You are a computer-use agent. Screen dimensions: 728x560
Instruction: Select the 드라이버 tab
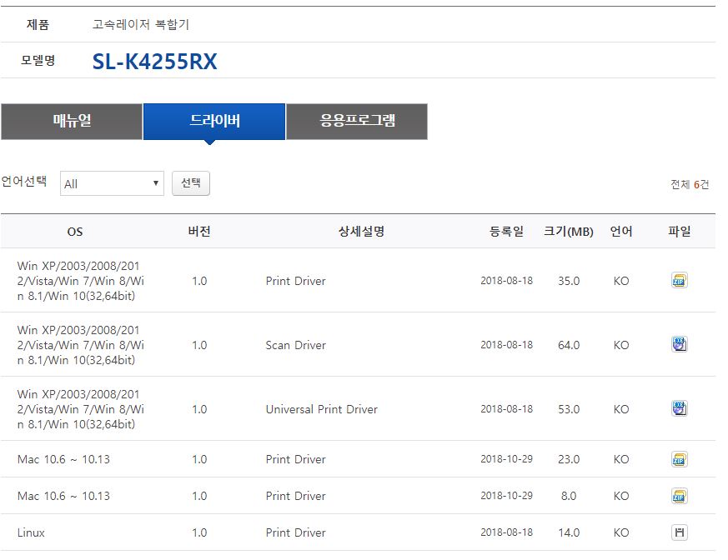pyautogui.click(x=214, y=122)
